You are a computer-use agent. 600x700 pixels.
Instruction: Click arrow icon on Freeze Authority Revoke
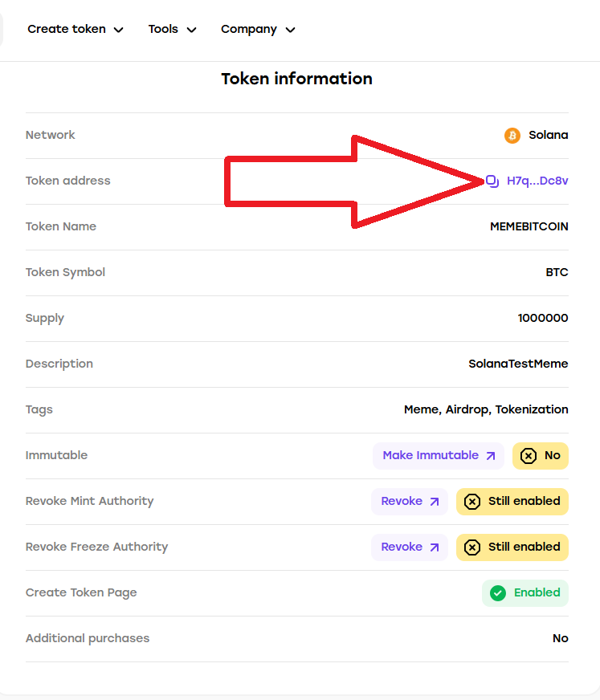(x=435, y=547)
